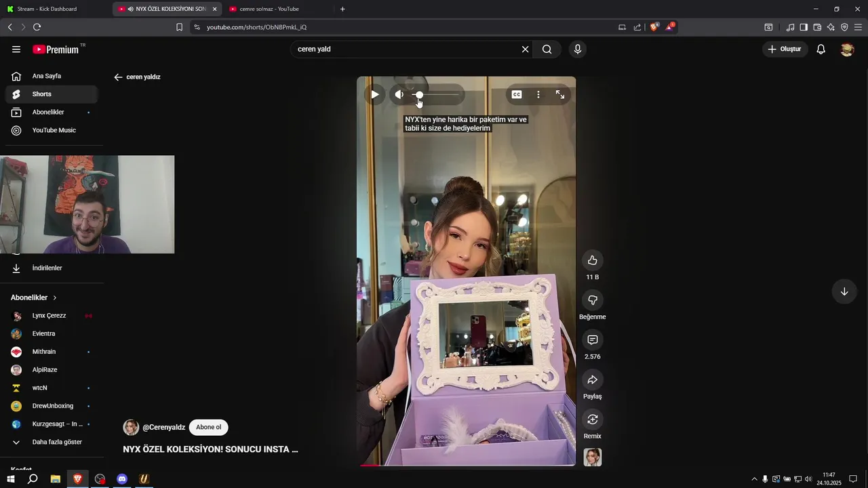Open Brave Leo AI icon

point(831,27)
